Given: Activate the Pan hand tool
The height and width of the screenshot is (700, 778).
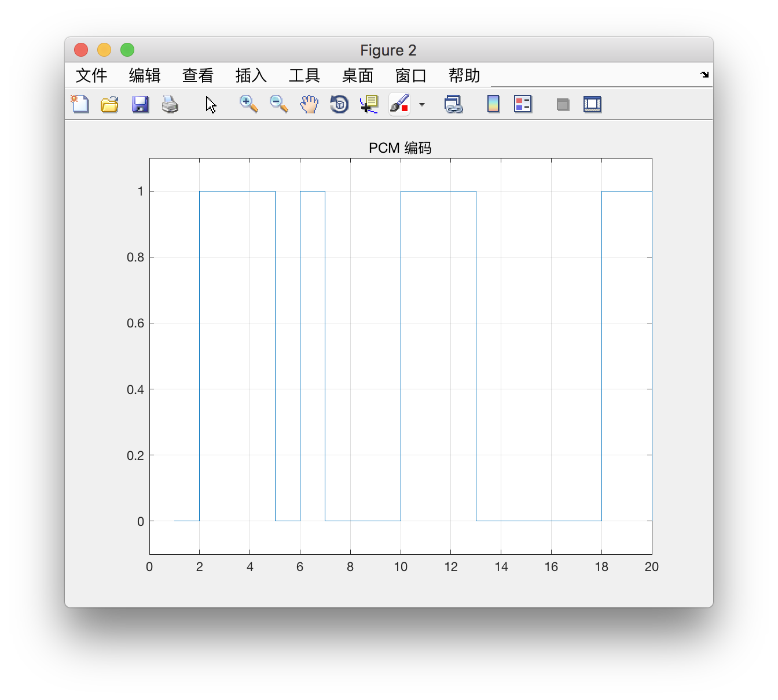Looking at the screenshot, I should [309, 104].
